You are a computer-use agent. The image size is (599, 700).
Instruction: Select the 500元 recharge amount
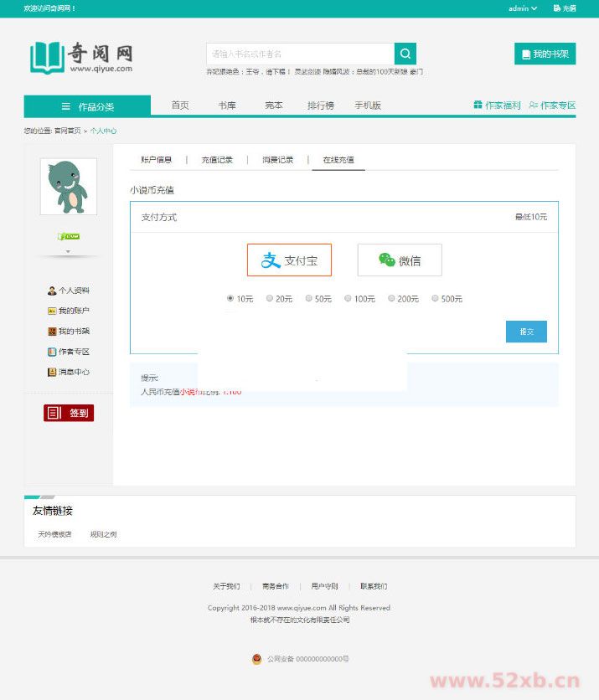(x=436, y=298)
